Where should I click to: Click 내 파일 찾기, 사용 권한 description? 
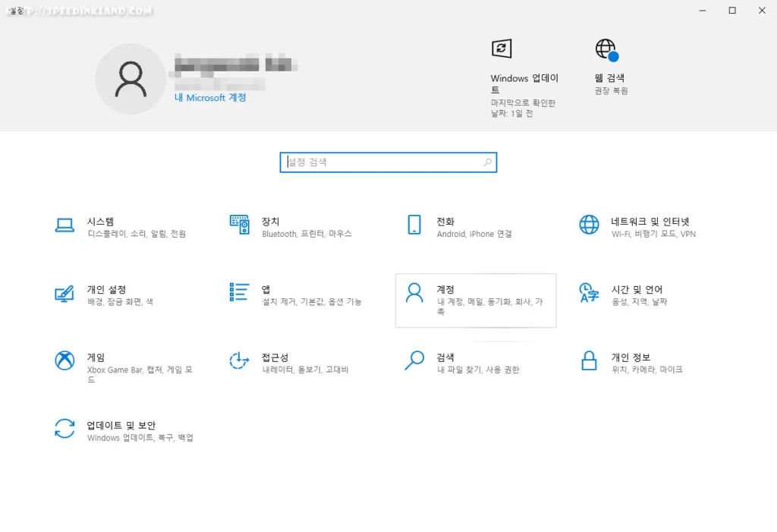[478, 370]
